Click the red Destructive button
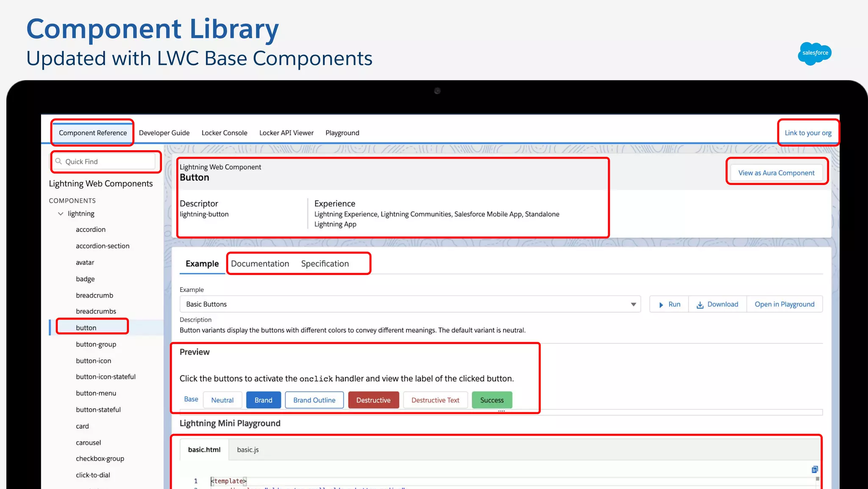Viewport: 868px width, 489px height. pyautogui.click(x=373, y=400)
